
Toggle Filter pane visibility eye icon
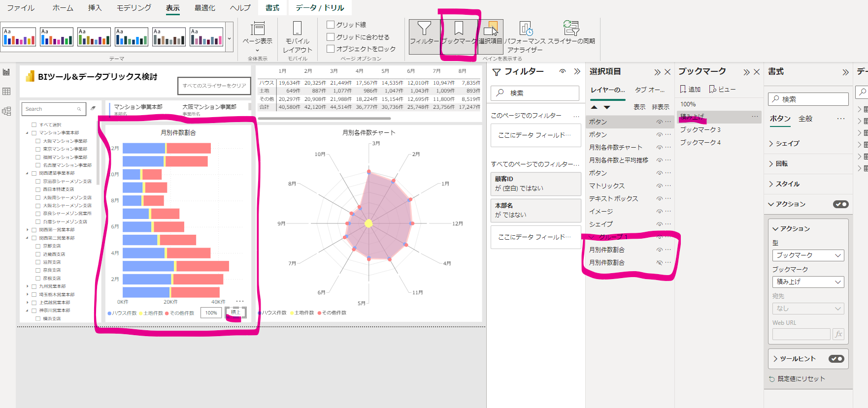click(x=563, y=71)
